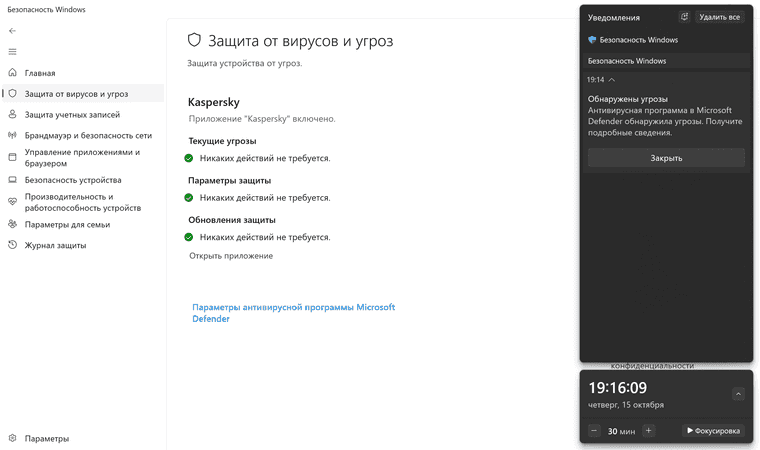The height and width of the screenshot is (450, 760).
Task: Collapse the calendar clock panel chevron
Action: point(738,394)
